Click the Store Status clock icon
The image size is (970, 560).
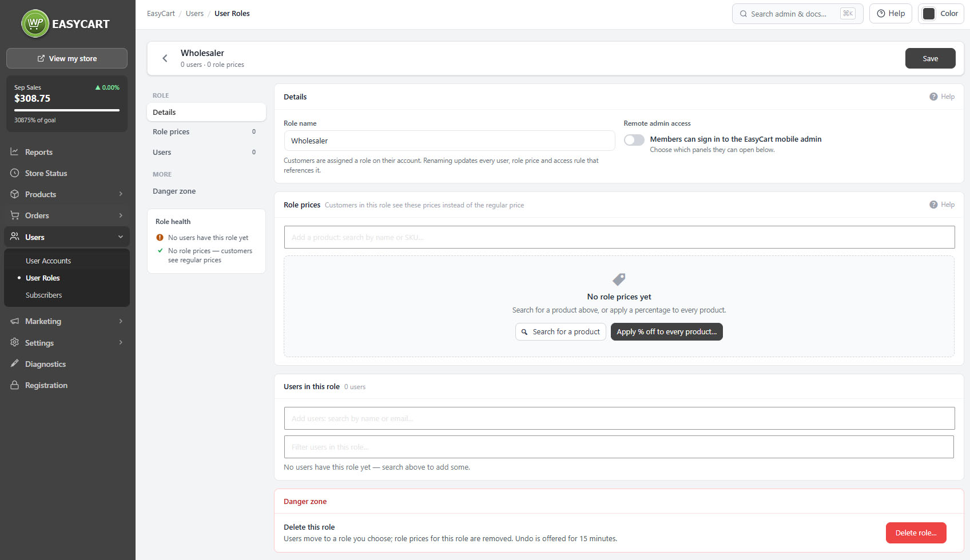point(15,173)
